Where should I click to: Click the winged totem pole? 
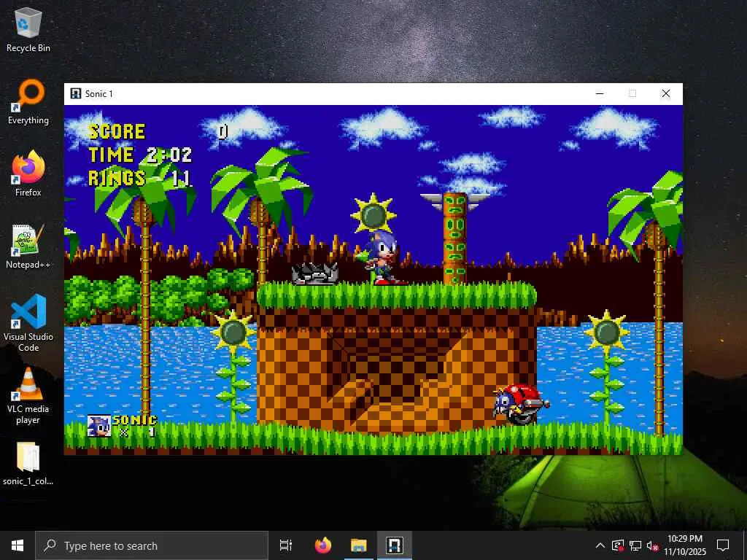(x=455, y=238)
